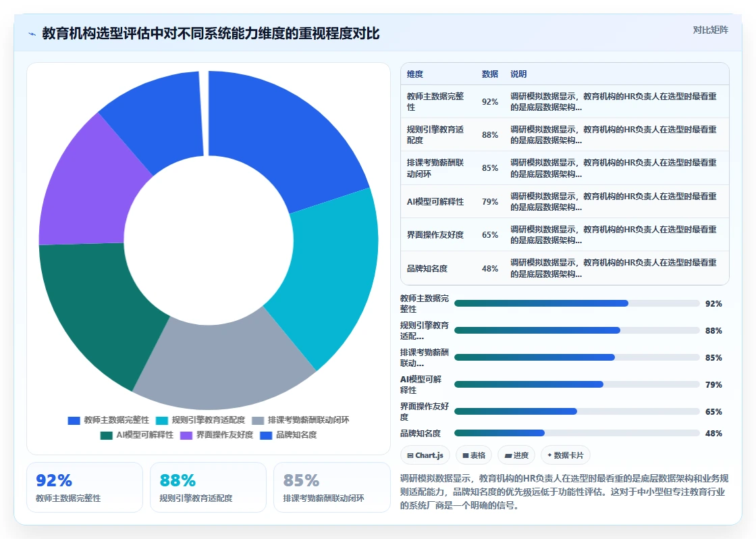
Task: Select the 教师主数据完整性 table row name
Action: (x=435, y=102)
